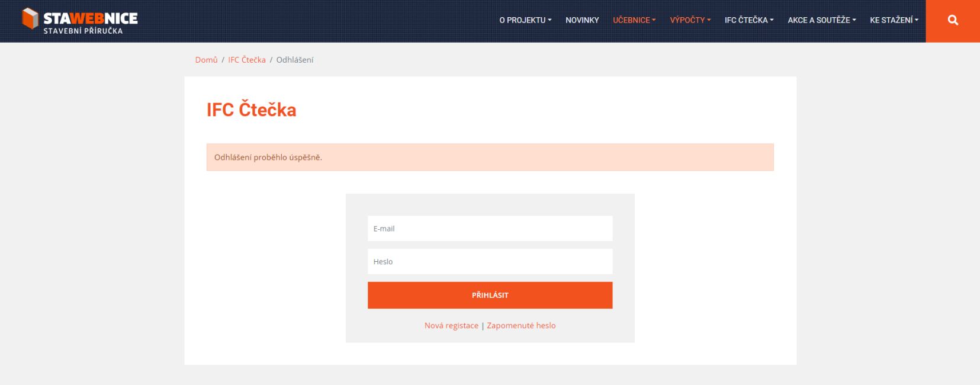This screenshot has height=385, width=980.
Task: Click the IFC Čtečka breadcrumb link
Action: click(247, 60)
